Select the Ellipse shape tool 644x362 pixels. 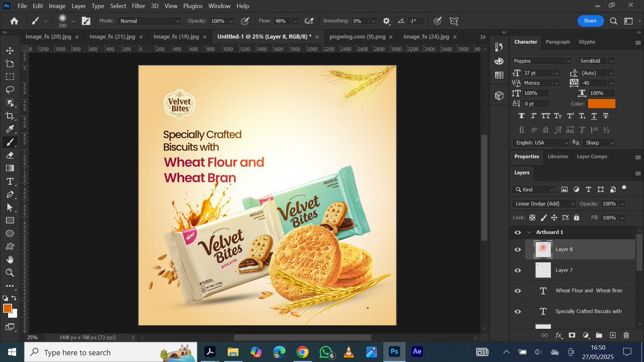10,233
